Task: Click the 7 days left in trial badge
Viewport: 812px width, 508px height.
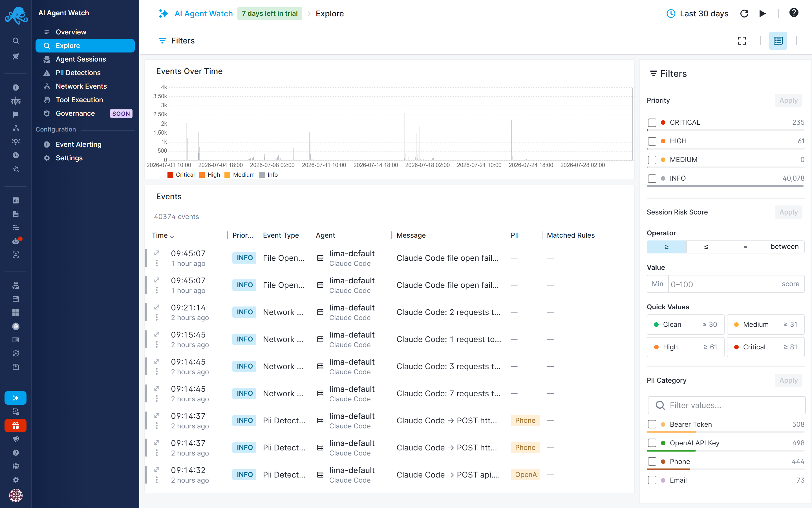Action: (x=270, y=14)
